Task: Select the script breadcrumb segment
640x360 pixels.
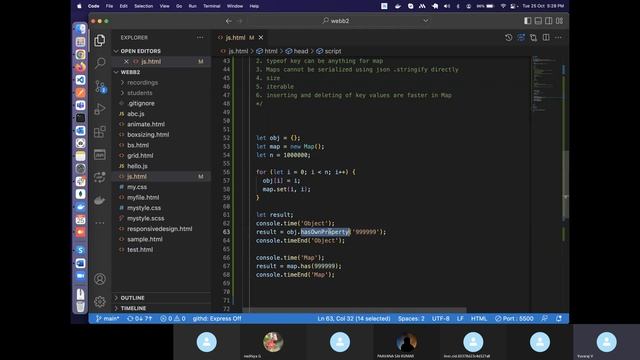Action: click(329, 51)
